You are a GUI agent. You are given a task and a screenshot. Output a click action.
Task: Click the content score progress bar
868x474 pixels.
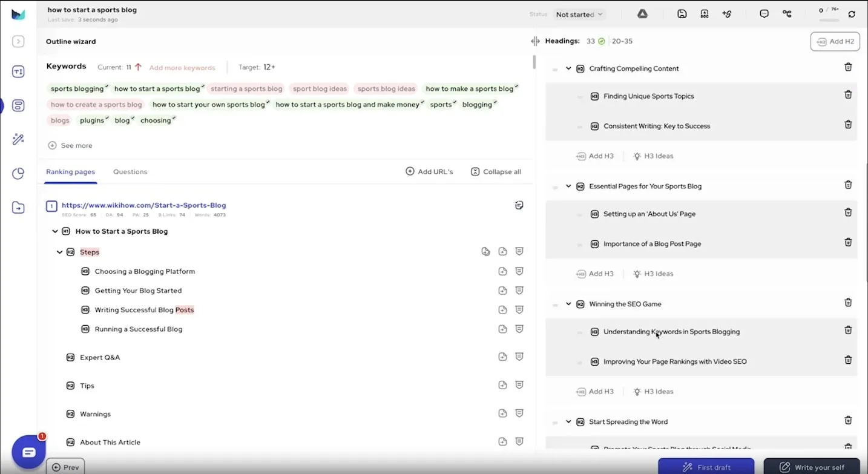(x=829, y=21)
